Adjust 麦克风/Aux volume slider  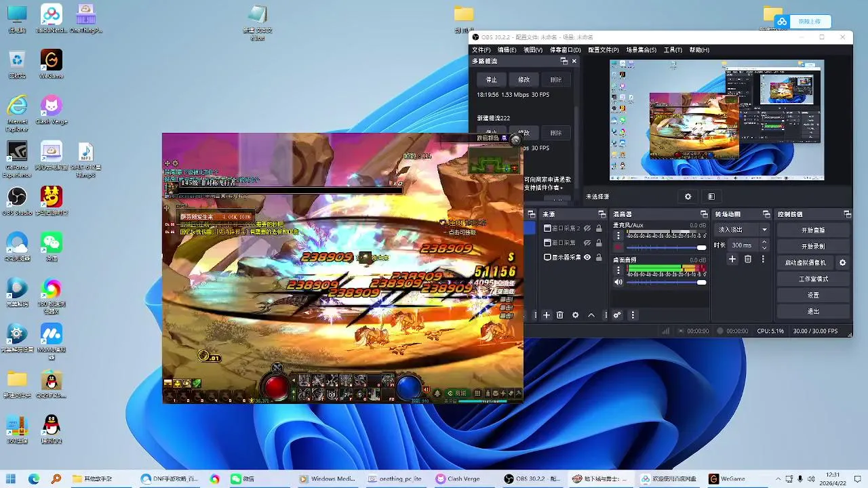point(667,247)
